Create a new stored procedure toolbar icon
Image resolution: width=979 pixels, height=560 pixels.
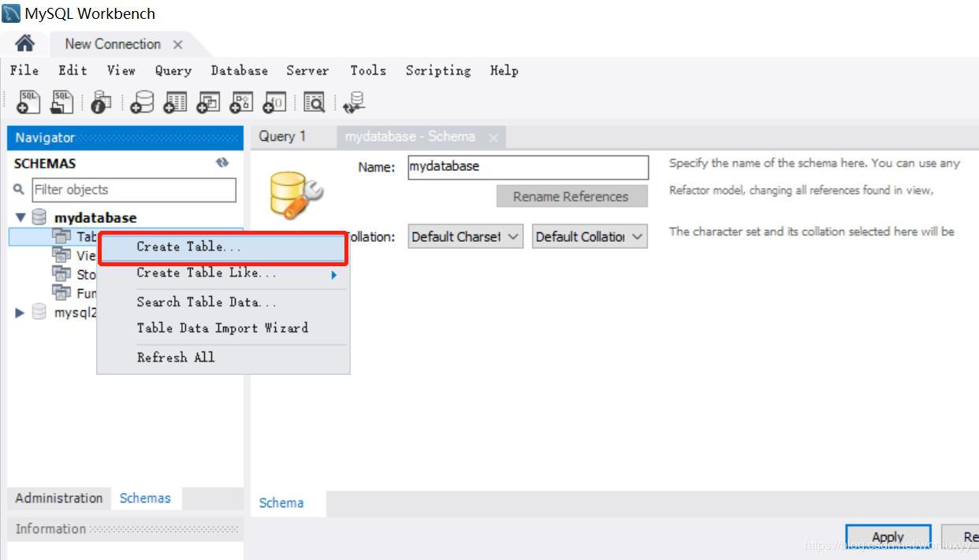(x=241, y=102)
